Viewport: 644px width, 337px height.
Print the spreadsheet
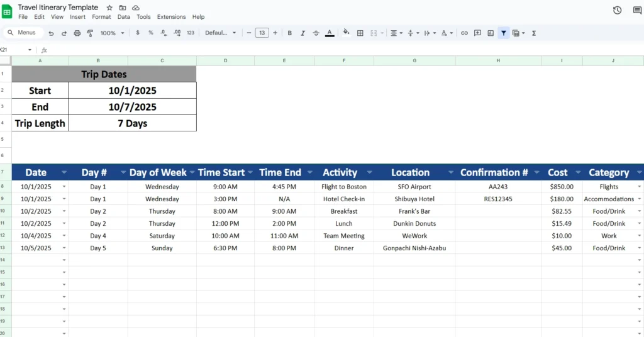pos(77,33)
